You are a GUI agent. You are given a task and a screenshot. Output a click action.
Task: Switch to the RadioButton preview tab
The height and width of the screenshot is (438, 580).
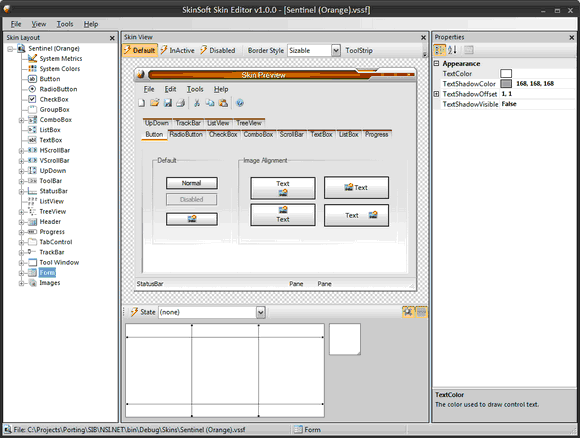[x=186, y=134]
